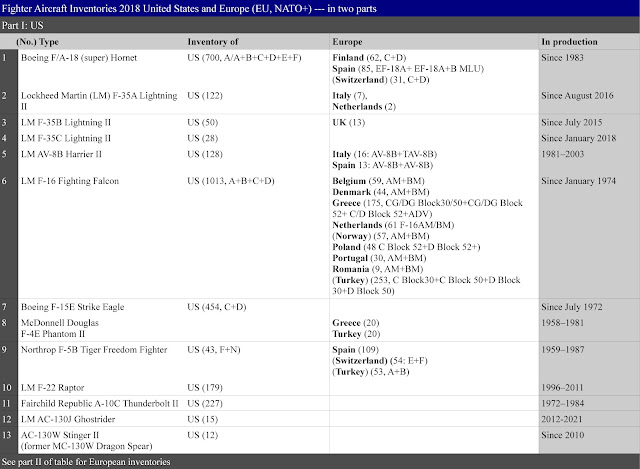Screen dimensions: 640x469
Task: Click 'Since 1983' production cell
Action: coord(562,58)
